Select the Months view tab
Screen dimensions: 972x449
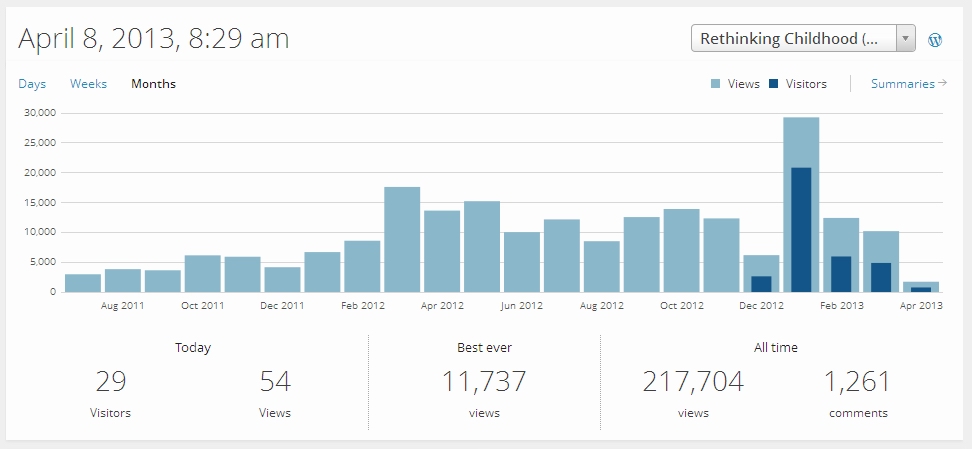click(x=153, y=84)
